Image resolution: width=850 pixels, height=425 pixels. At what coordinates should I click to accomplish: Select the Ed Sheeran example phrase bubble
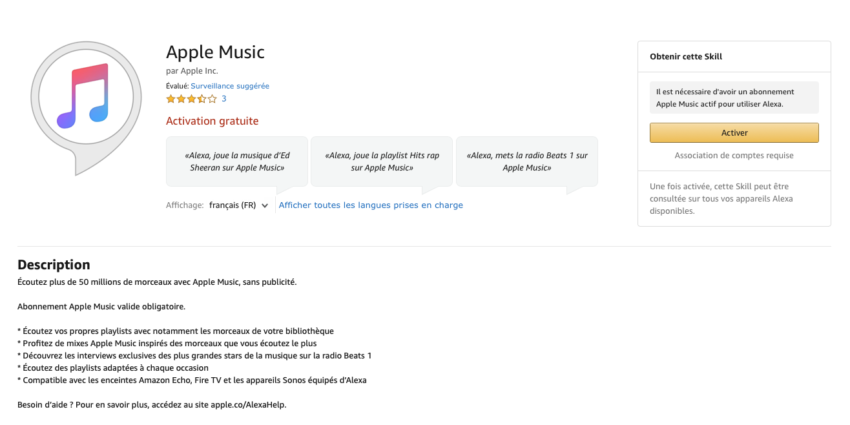click(237, 162)
